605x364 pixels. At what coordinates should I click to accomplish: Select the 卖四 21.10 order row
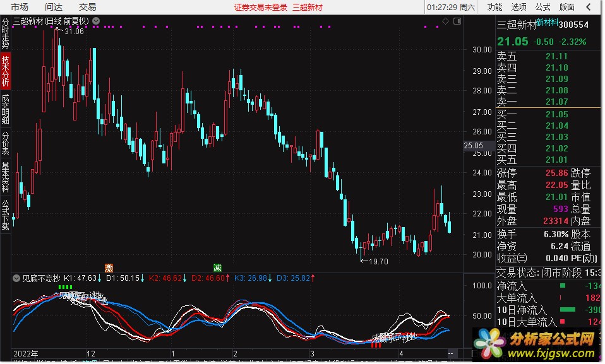click(548, 68)
